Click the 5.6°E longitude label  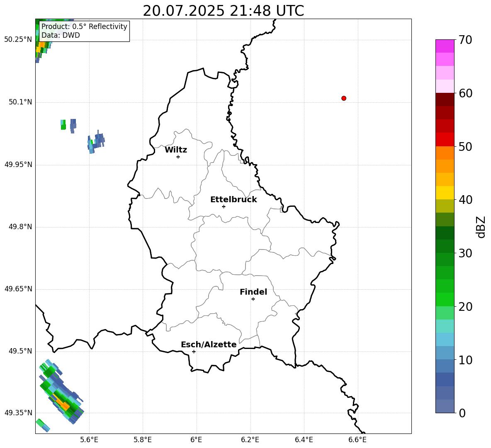pyautogui.click(x=89, y=440)
